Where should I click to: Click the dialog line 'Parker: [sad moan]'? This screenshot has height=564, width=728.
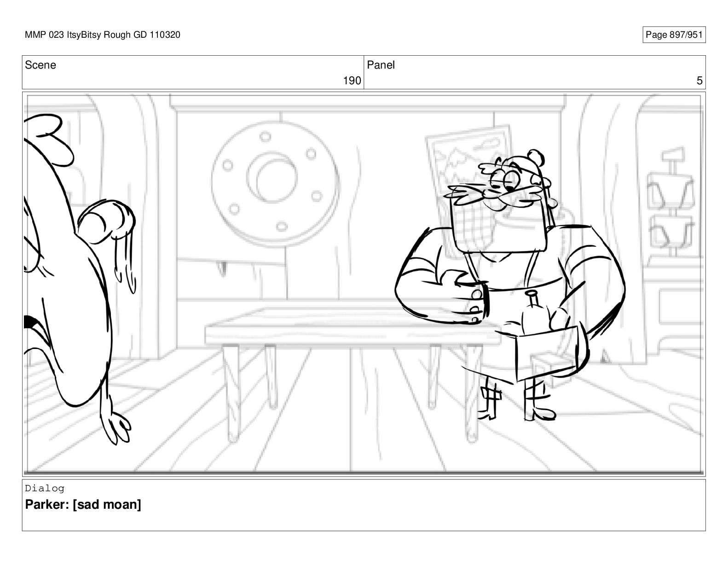pos(83,505)
